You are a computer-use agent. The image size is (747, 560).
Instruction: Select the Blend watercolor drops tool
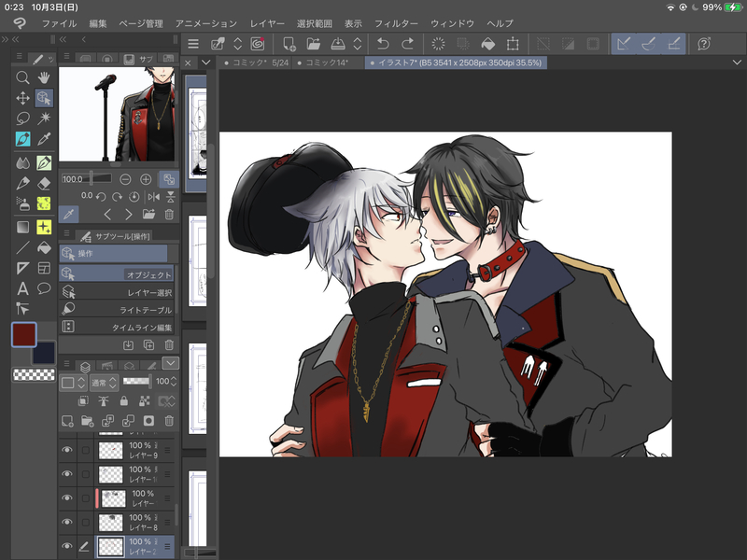[22, 162]
